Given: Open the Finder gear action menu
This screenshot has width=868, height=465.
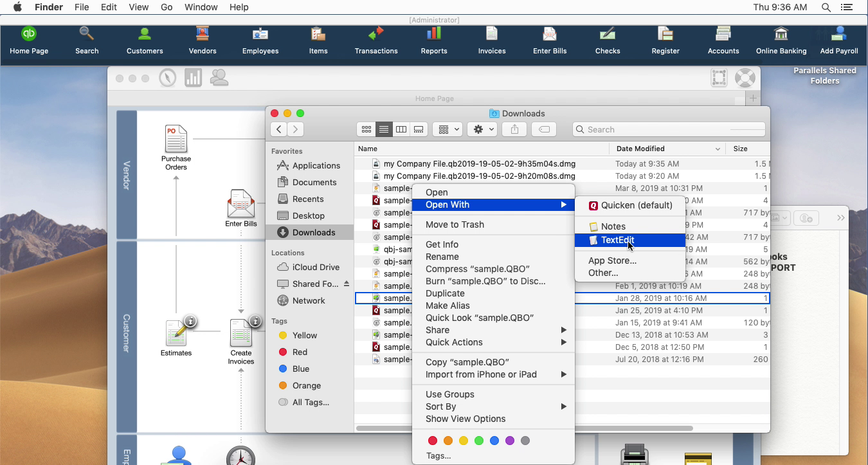Looking at the screenshot, I should point(482,129).
